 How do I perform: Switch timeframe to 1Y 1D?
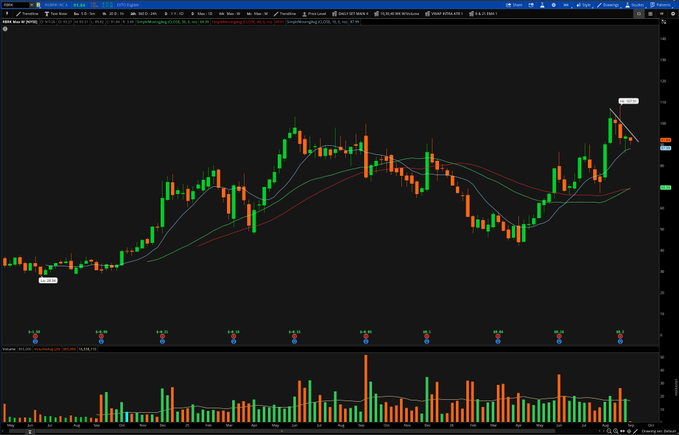[177, 14]
